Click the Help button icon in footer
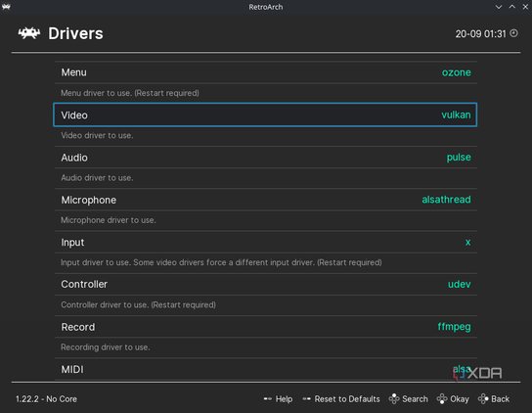 [268, 398]
